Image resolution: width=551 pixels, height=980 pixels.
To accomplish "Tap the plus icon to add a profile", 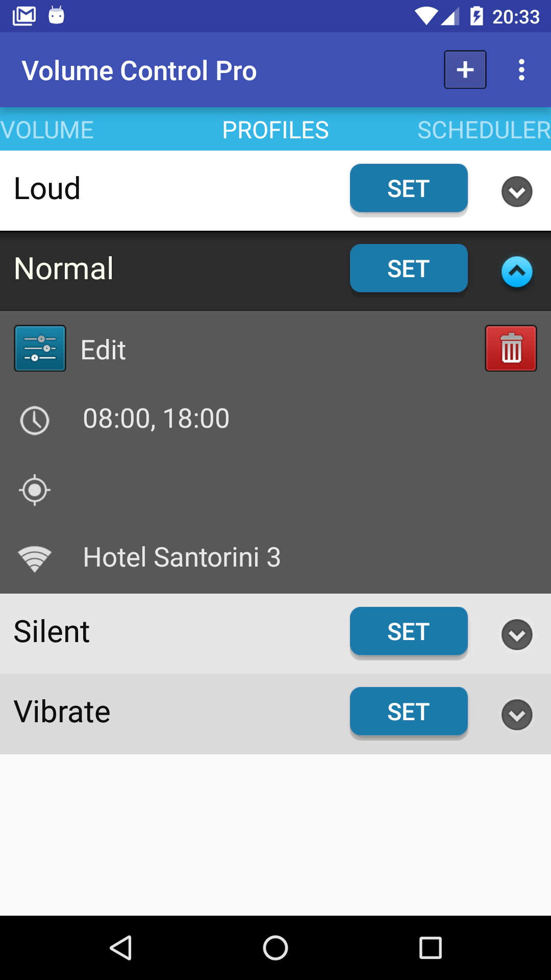I will tap(465, 70).
